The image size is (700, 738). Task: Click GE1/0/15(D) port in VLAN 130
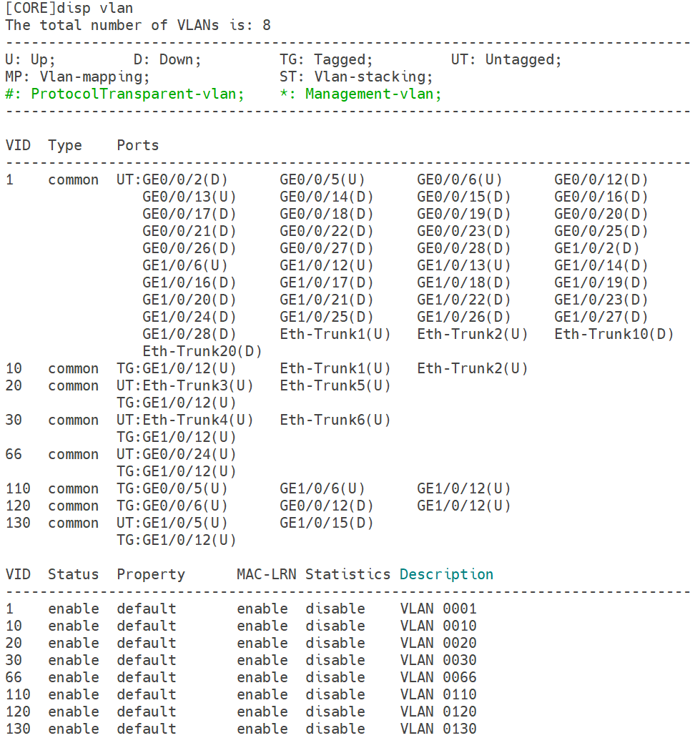pyautogui.click(x=327, y=523)
